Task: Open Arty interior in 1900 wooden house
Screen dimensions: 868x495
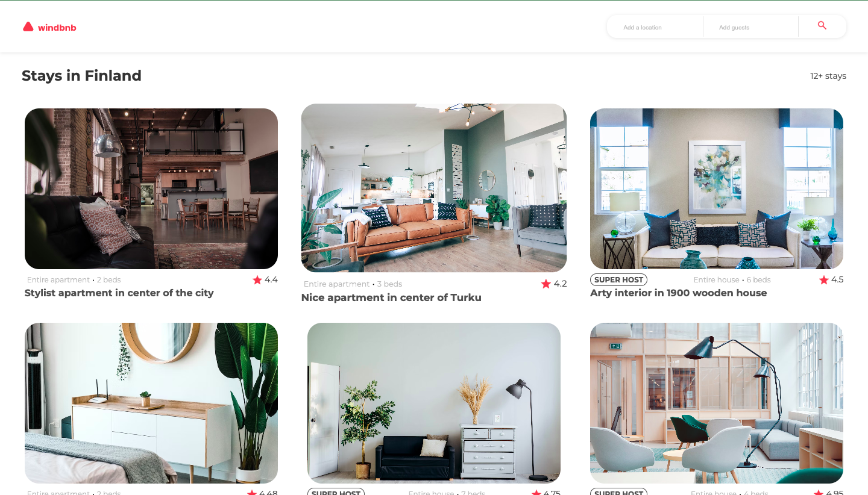Action: click(x=678, y=293)
